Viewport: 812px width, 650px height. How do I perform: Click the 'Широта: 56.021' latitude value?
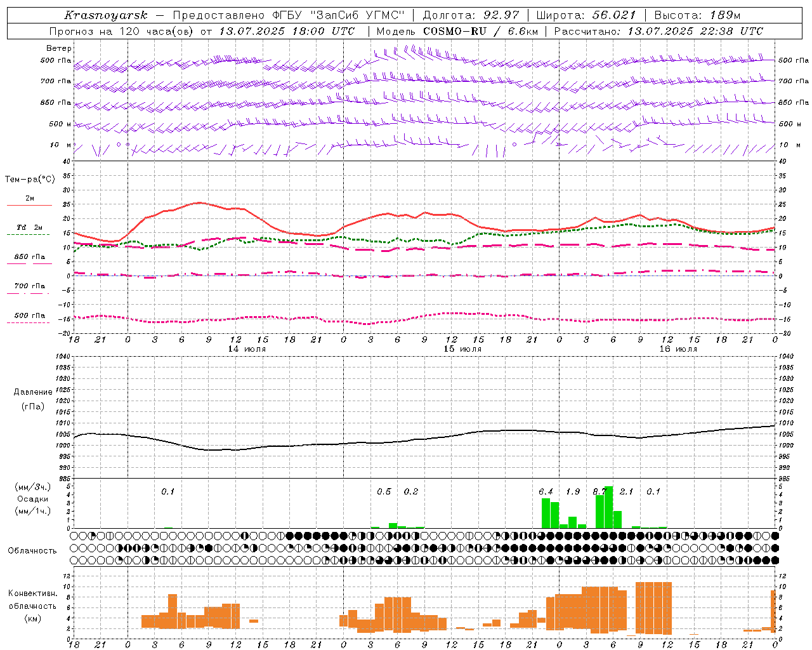[586, 15]
